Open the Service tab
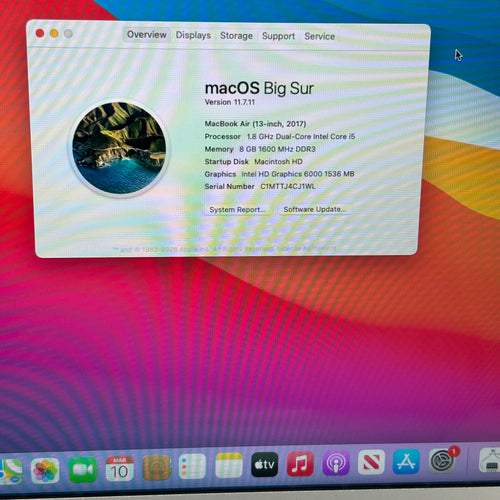 tap(320, 36)
